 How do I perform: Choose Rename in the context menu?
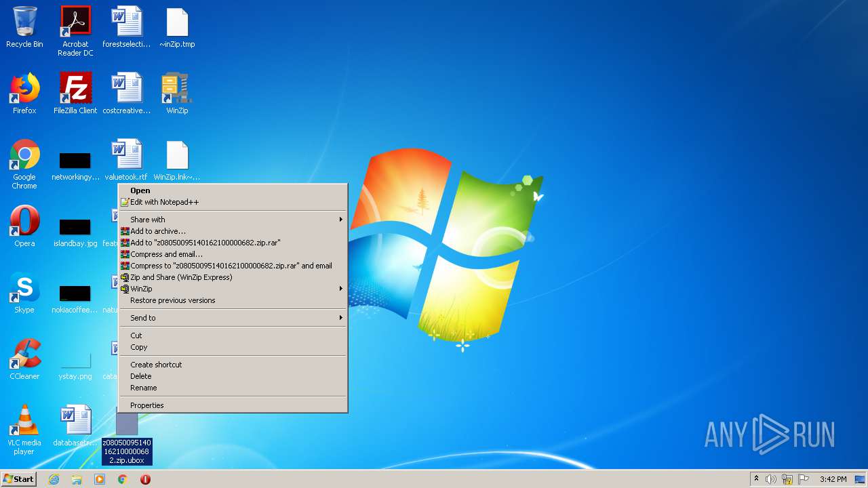[x=233, y=388]
